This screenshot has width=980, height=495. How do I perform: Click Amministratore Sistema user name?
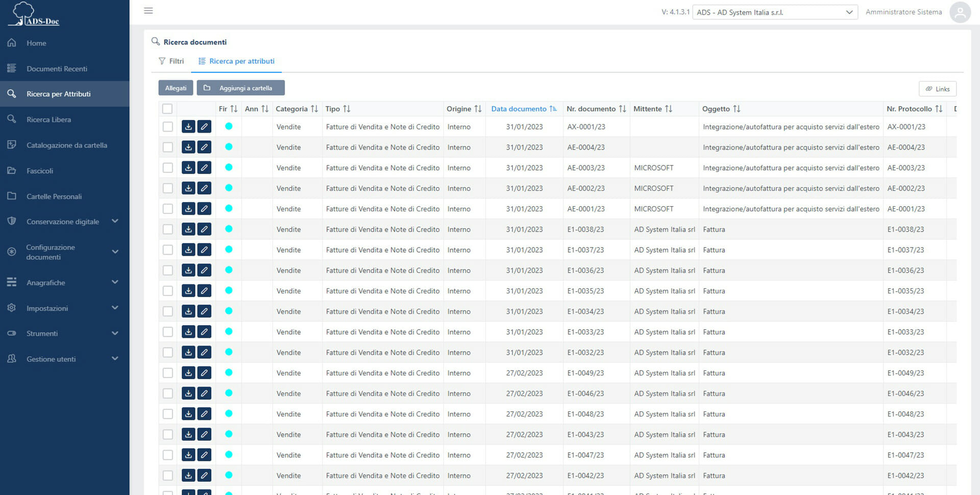click(903, 12)
